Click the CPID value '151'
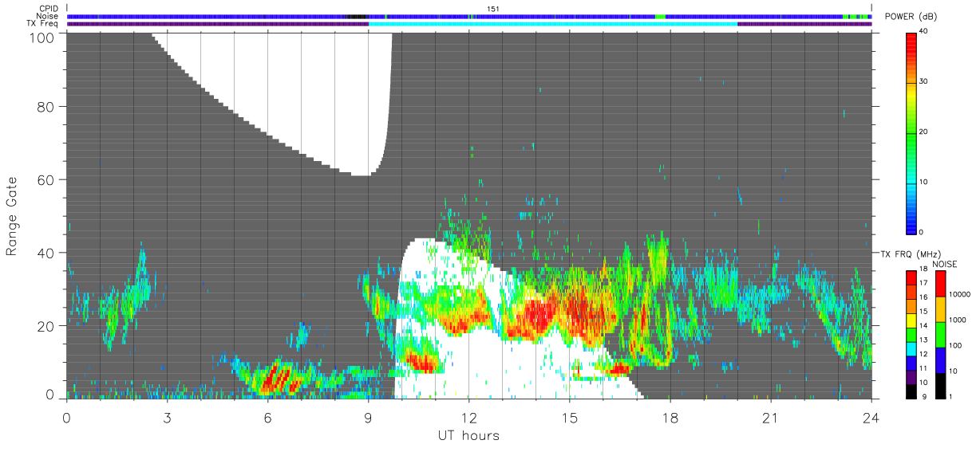The width and height of the screenshot is (980, 452). click(x=493, y=8)
